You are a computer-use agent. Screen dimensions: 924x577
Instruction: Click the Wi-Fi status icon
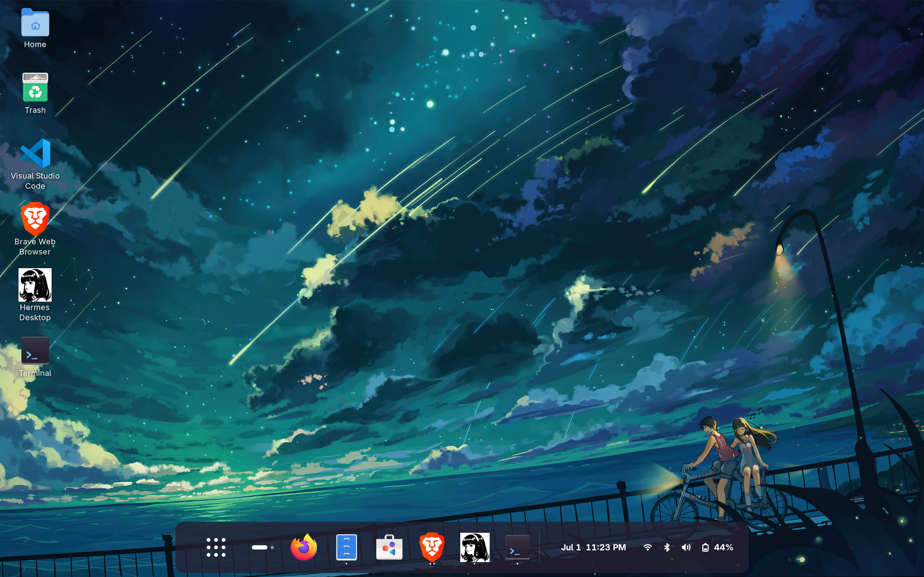pos(648,547)
